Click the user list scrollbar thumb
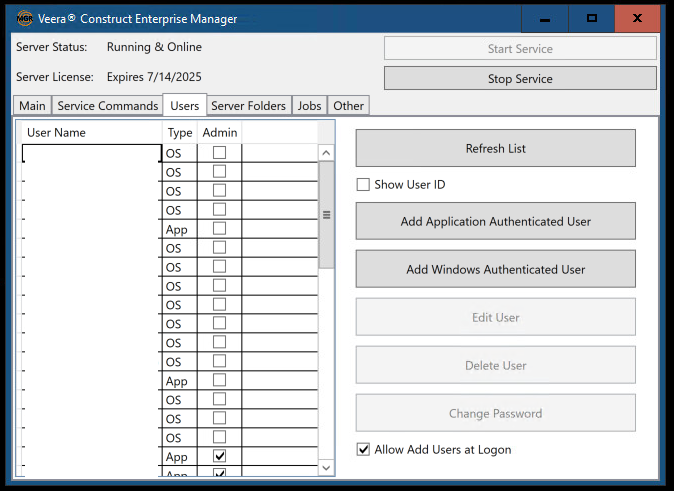This screenshot has width=674, height=491. pyautogui.click(x=326, y=215)
